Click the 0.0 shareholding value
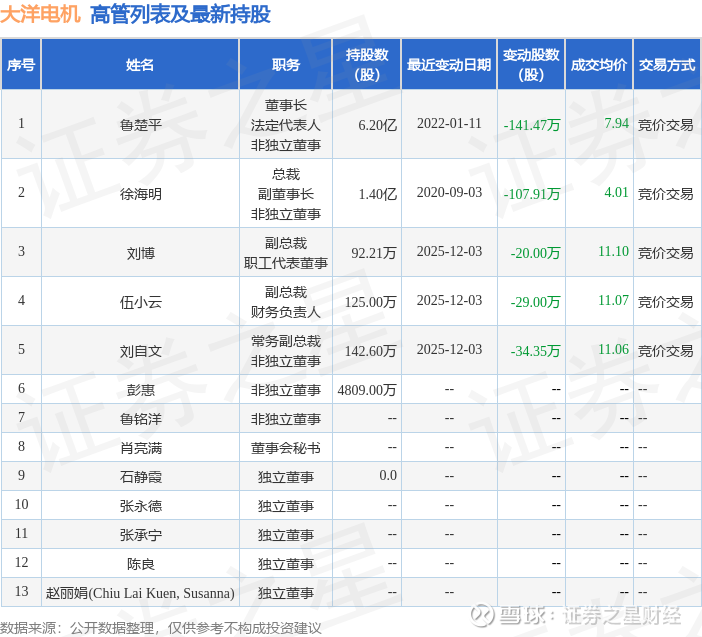The image size is (702, 637). pyautogui.click(x=388, y=475)
